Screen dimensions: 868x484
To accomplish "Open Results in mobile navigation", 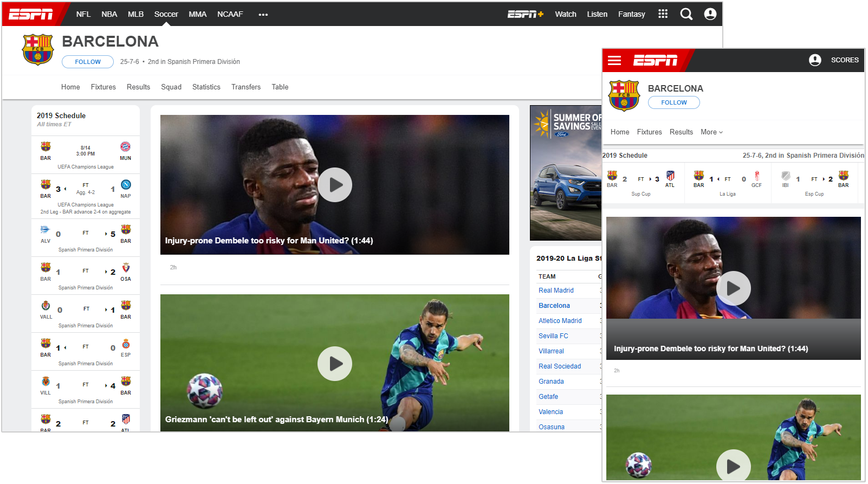I will point(681,132).
